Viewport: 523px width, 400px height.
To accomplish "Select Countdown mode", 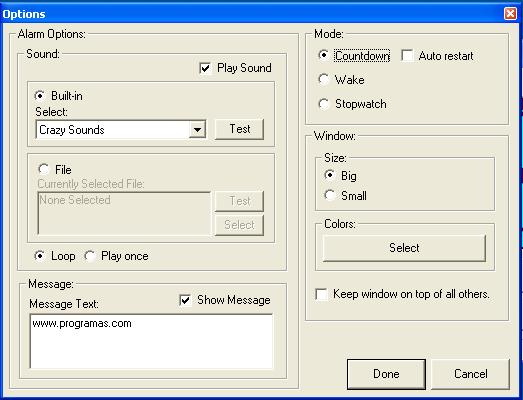I will tap(323, 55).
